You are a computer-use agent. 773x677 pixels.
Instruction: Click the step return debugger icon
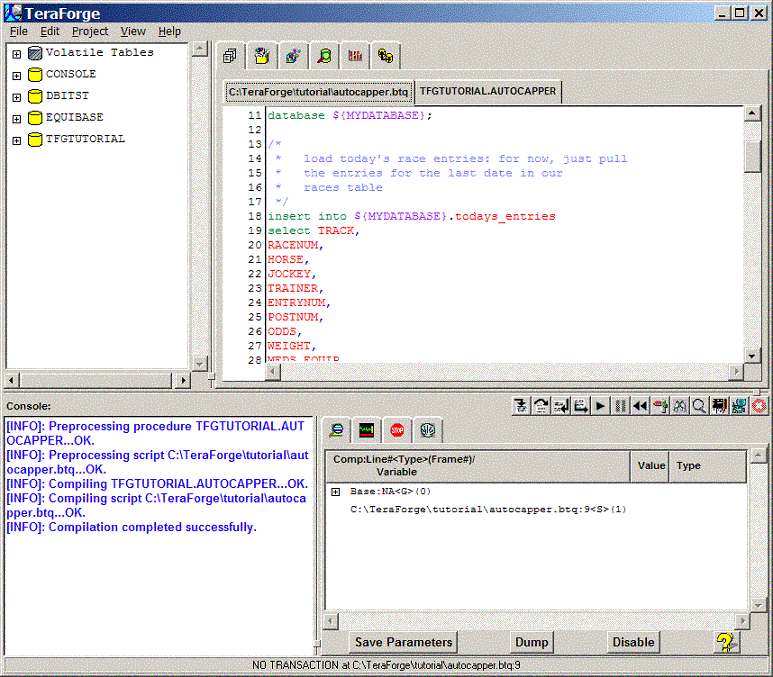561,406
